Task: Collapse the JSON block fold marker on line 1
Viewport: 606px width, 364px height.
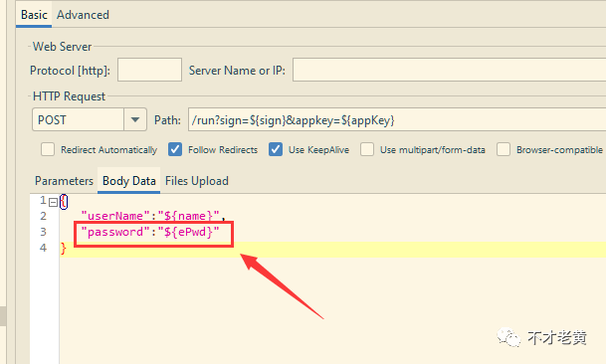Action: coord(54,202)
